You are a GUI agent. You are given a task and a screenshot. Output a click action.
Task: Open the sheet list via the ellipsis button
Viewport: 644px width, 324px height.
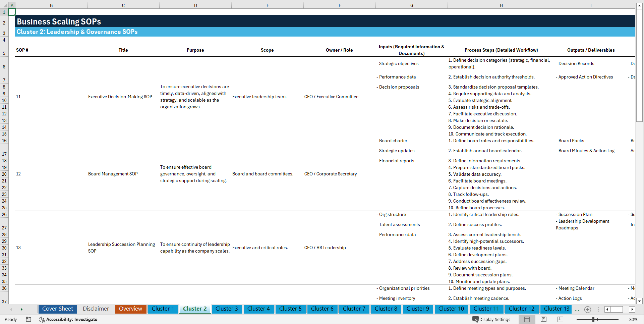[x=577, y=309]
